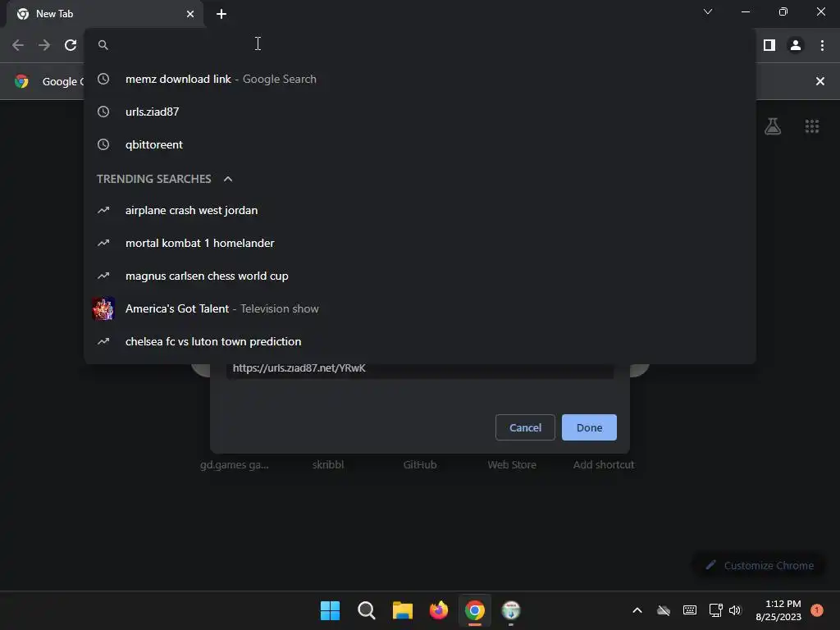Select 'chelsea fc vs luton town prediction'
Screen dimensions: 840x630
tap(420, 341)
